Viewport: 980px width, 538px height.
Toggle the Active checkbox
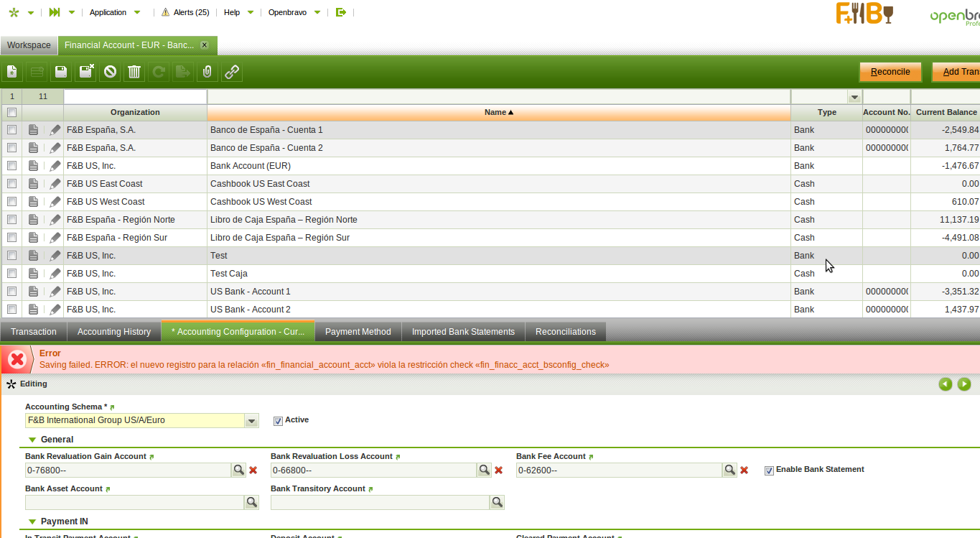278,421
